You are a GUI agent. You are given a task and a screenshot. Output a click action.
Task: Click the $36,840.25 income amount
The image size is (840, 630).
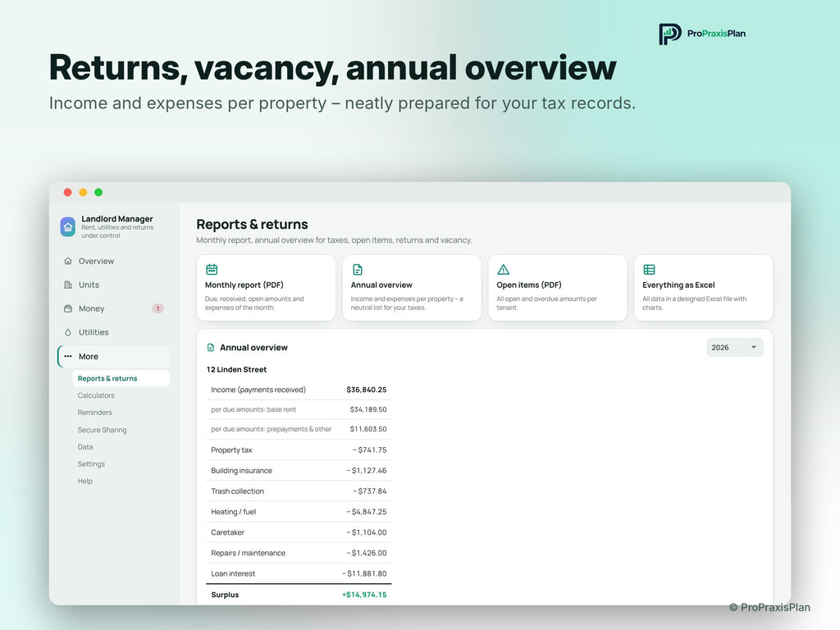tap(367, 390)
